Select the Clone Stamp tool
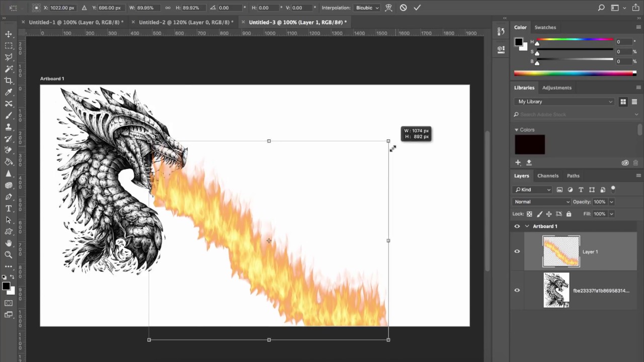This screenshot has height=362, width=644. pyautogui.click(x=9, y=127)
